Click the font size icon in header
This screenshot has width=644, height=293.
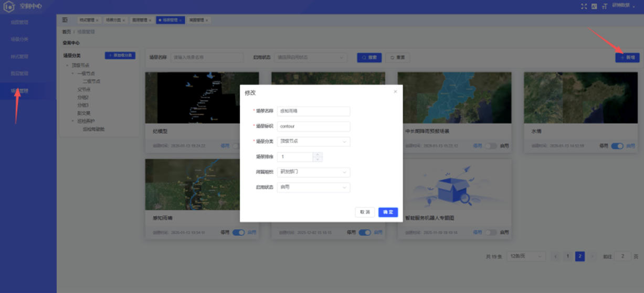[604, 6]
